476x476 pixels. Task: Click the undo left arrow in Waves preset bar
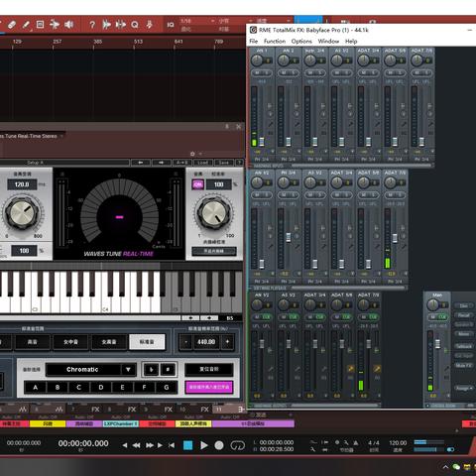(x=141, y=163)
